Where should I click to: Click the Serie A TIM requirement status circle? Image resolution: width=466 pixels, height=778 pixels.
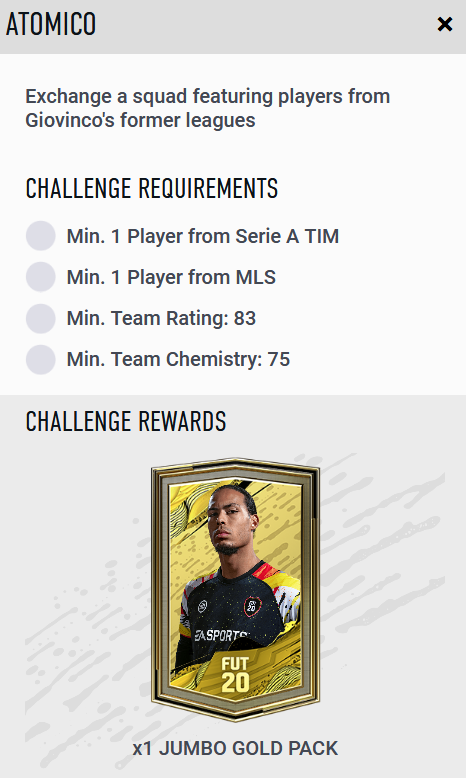click(41, 236)
